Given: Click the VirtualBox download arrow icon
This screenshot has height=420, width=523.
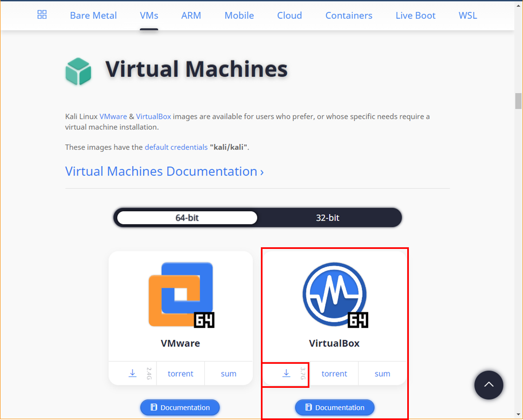Looking at the screenshot, I should (x=286, y=373).
